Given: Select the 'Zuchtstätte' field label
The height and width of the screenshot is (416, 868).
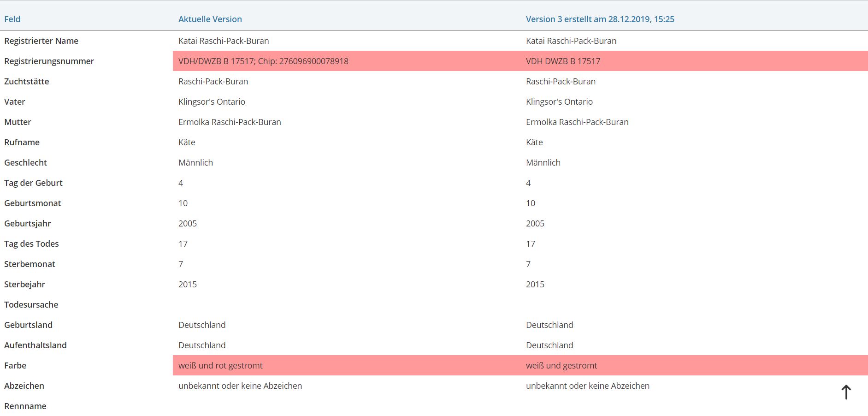Looking at the screenshot, I should 27,81.
